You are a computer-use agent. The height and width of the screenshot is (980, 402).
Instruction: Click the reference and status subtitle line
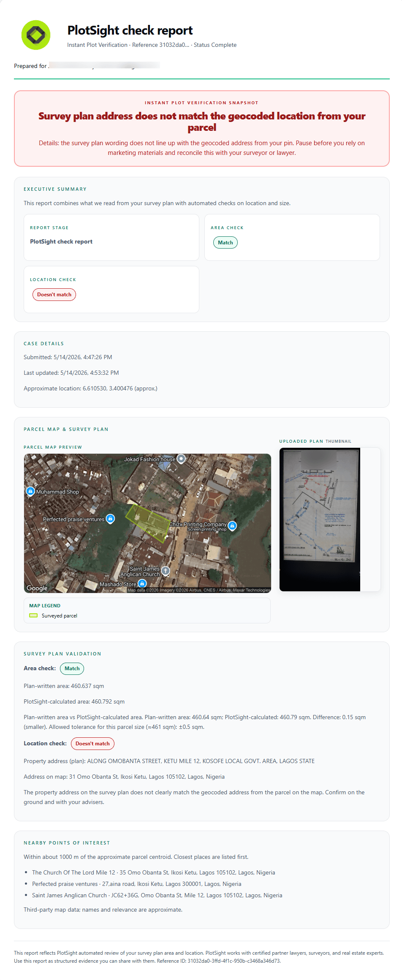coord(152,45)
